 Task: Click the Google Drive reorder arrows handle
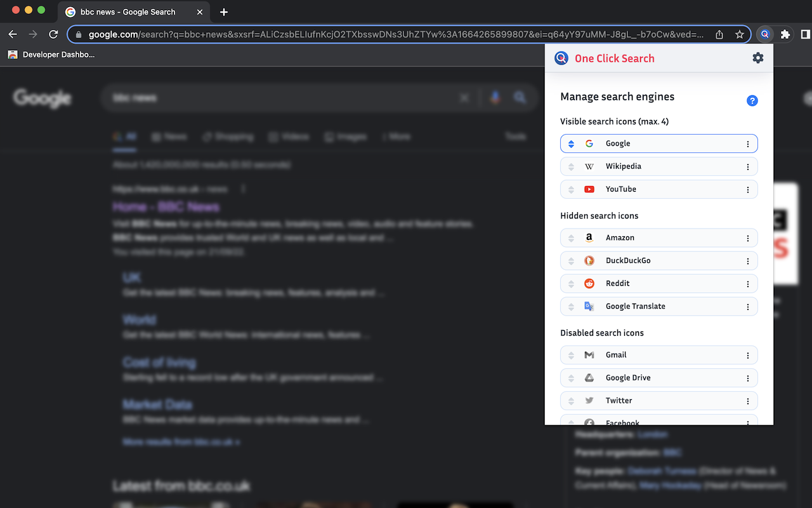click(571, 378)
